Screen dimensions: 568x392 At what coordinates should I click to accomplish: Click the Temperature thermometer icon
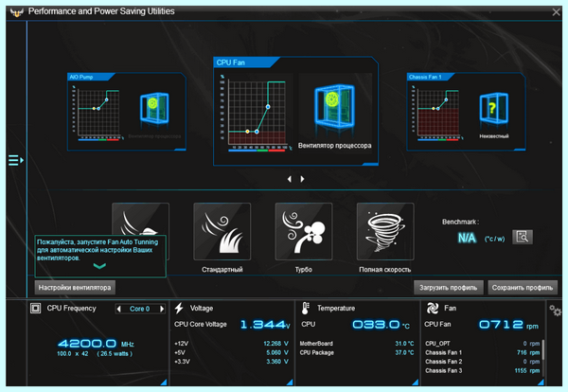coord(305,309)
